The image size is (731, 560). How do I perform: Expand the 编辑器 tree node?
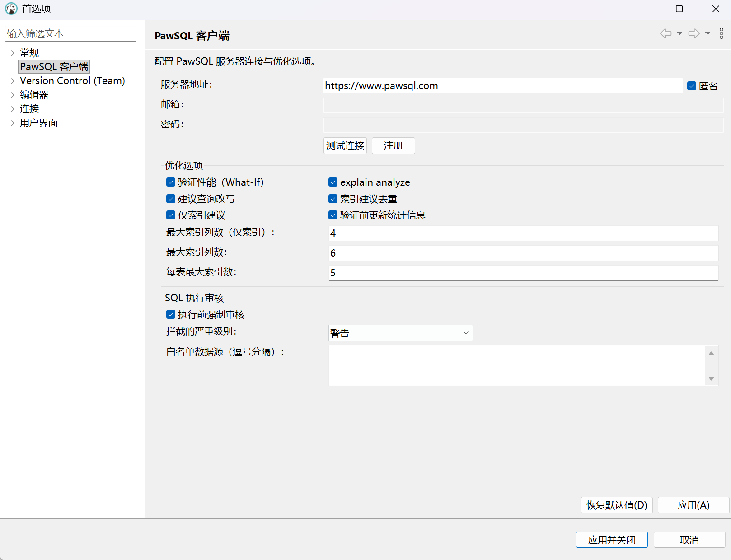12,95
